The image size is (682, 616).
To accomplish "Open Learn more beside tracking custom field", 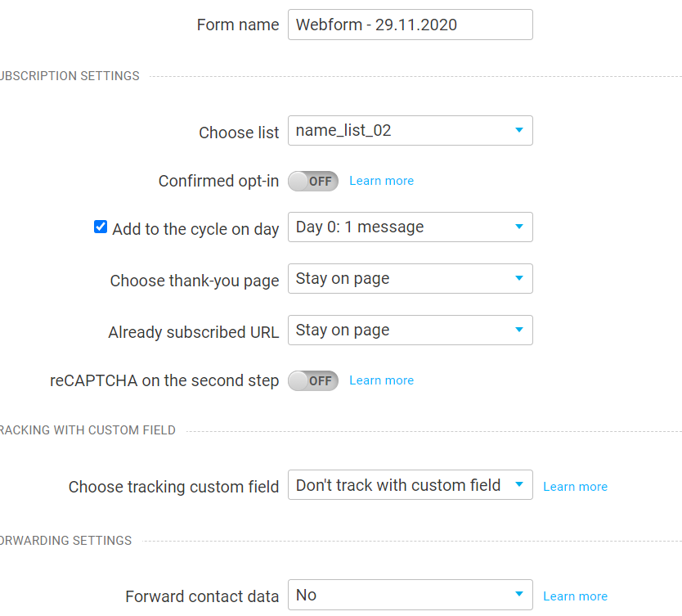I will tap(575, 487).
